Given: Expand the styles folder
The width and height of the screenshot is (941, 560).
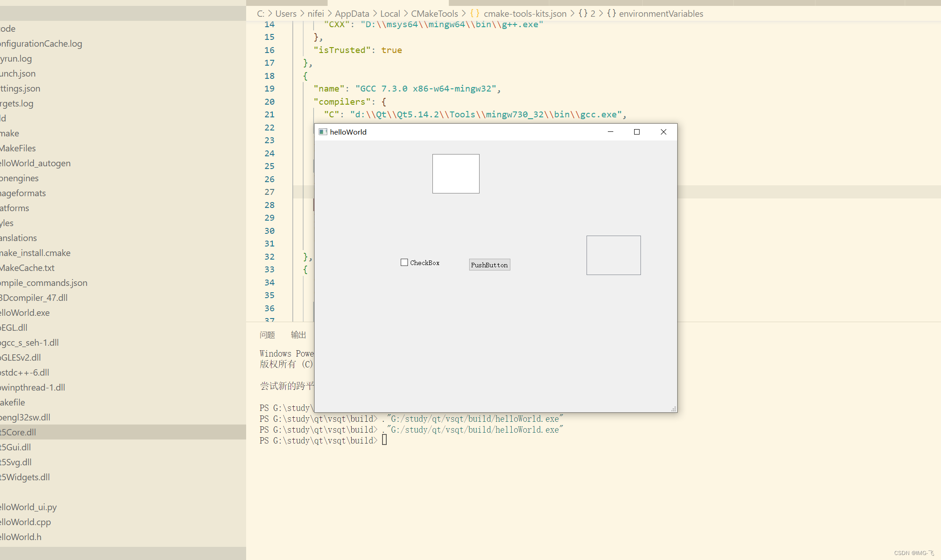Looking at the screenshot, I should [123, 223].
